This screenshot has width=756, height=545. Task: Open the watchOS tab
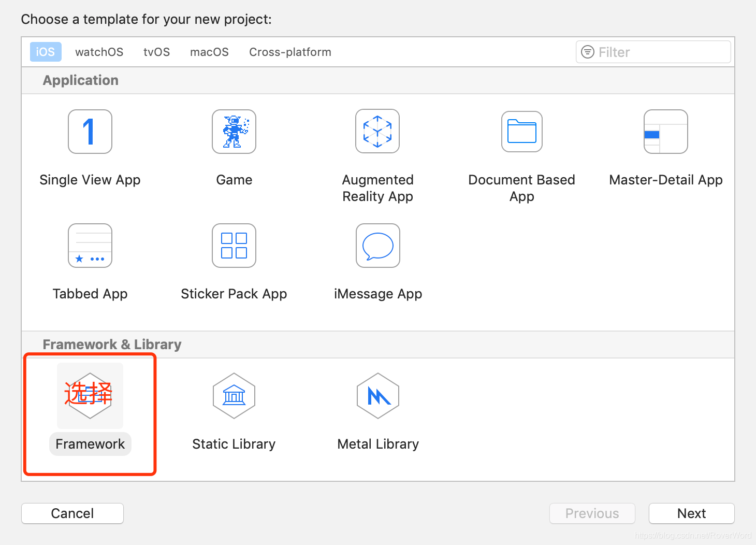(x=99, y=52)
